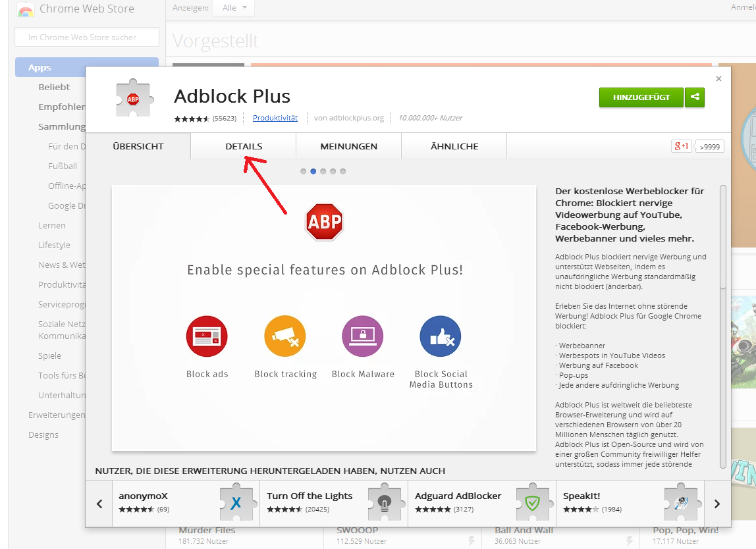Select Erweiterungen in the sidebar

57,415
